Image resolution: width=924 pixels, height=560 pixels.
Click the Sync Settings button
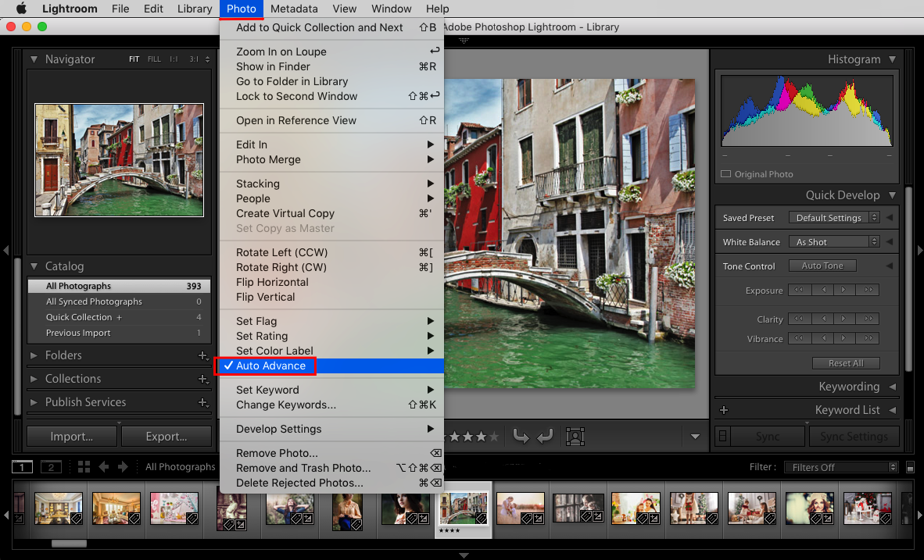click(x=854, y=437)
